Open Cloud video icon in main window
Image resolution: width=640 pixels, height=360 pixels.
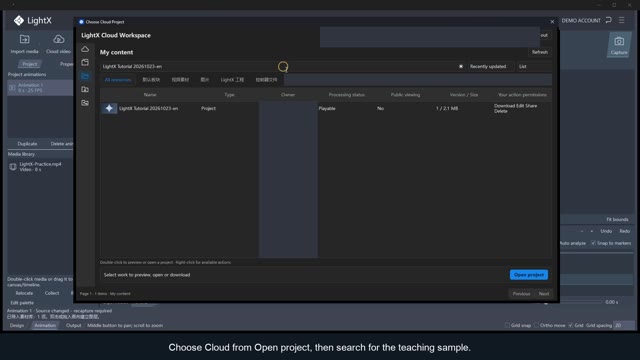tap(59, 39)
